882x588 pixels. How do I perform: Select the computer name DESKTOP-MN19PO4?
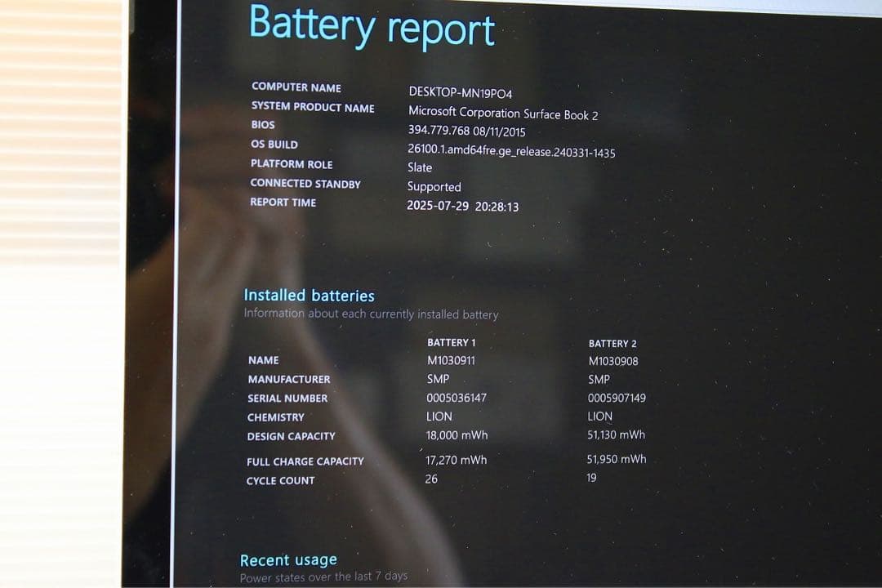(465, 90)
